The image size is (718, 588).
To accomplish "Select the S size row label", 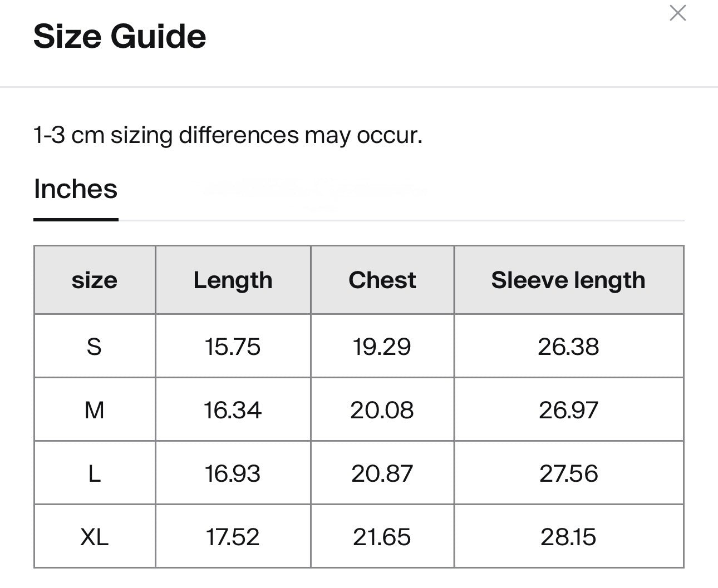I will 95,347.
